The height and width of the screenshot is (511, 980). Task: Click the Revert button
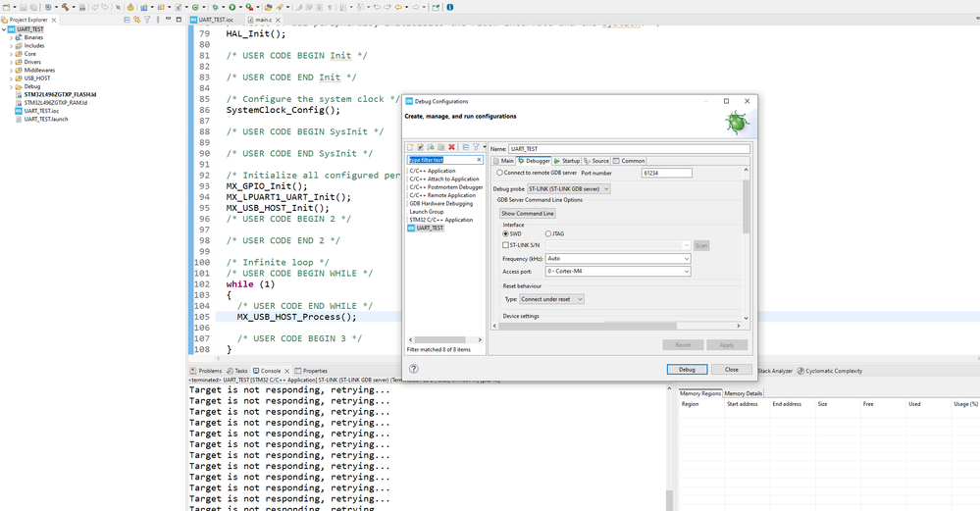[x=683, y=345]
